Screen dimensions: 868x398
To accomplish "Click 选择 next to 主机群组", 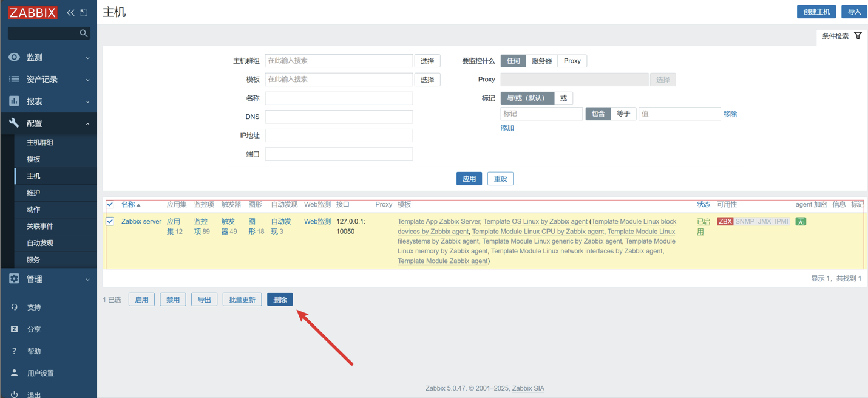I will [427, 61].
